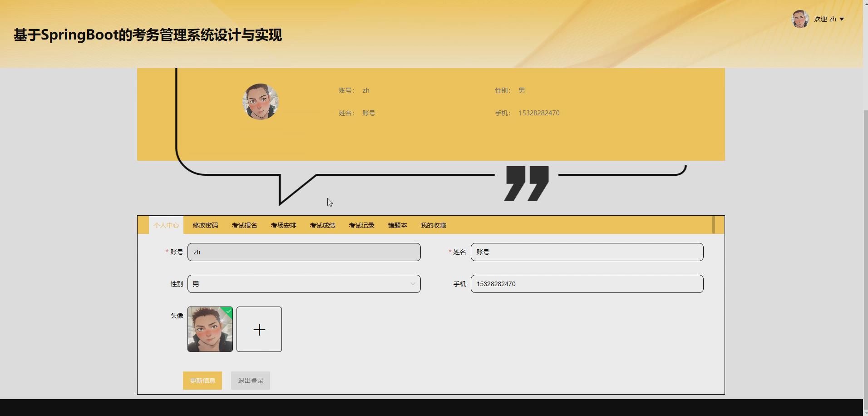Click the green checkmark badge on the avatar upload

[x=227, y=312]
